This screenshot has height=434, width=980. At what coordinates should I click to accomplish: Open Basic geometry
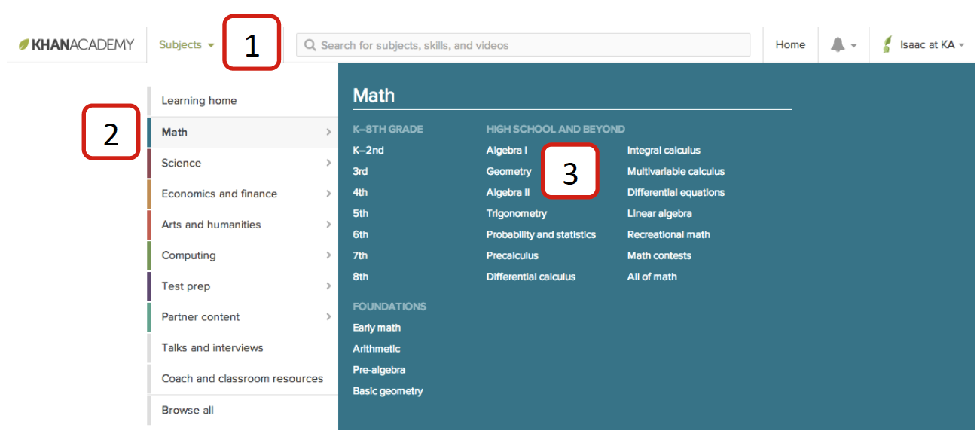tap(388, 392)
